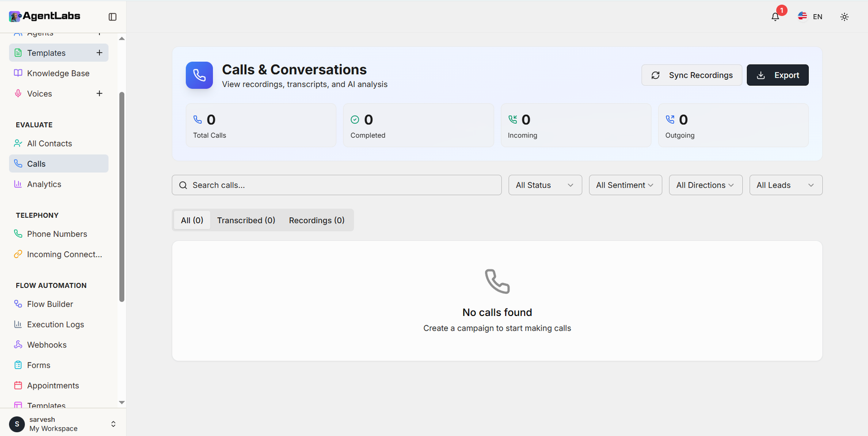Click the Phone Numbers handset icon
868x436 pixels.
click(18, 233)
